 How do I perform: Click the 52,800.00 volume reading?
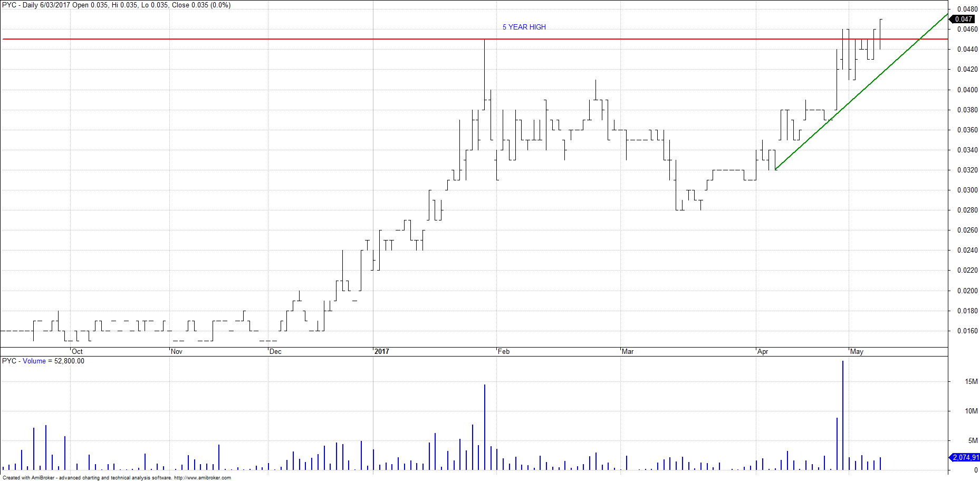pyautogui.click(x=69, y=361)
